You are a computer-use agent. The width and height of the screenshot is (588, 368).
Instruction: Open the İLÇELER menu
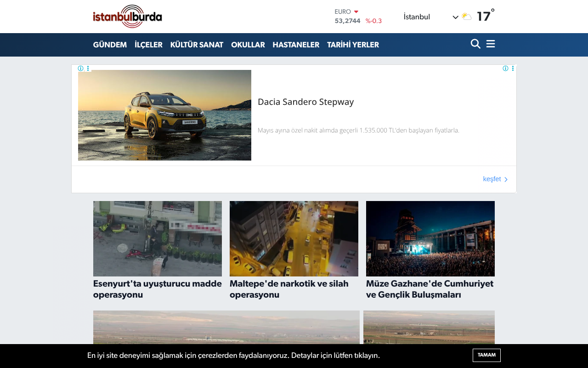[148, 45]
